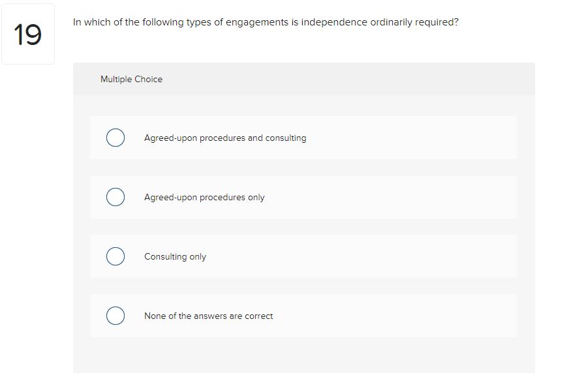
Task: Click the Multiple Choice header label
Action: (x=131, y=79)
